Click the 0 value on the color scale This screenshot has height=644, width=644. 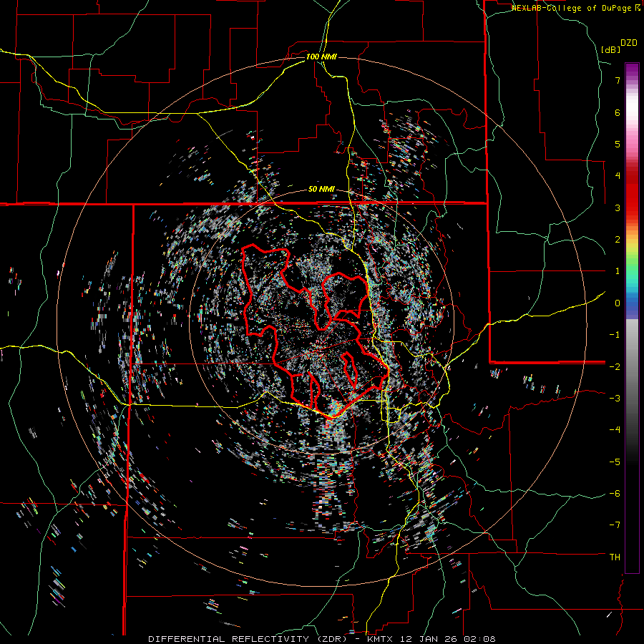(x=618, y=303)
